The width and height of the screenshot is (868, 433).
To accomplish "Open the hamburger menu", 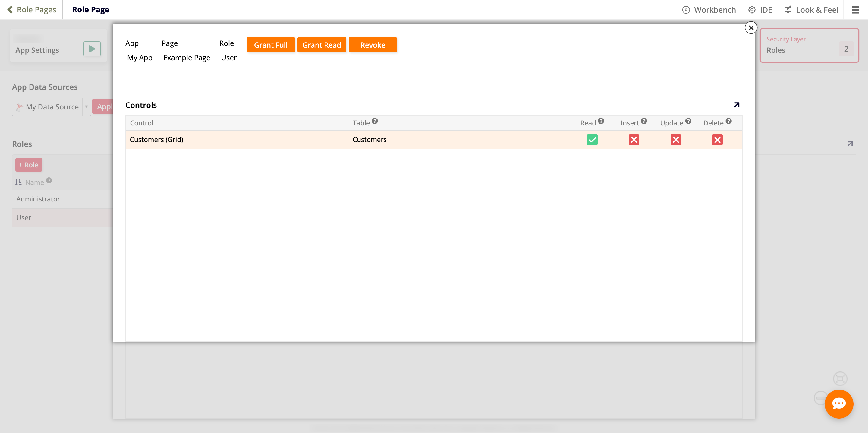I will coord(856,10).
